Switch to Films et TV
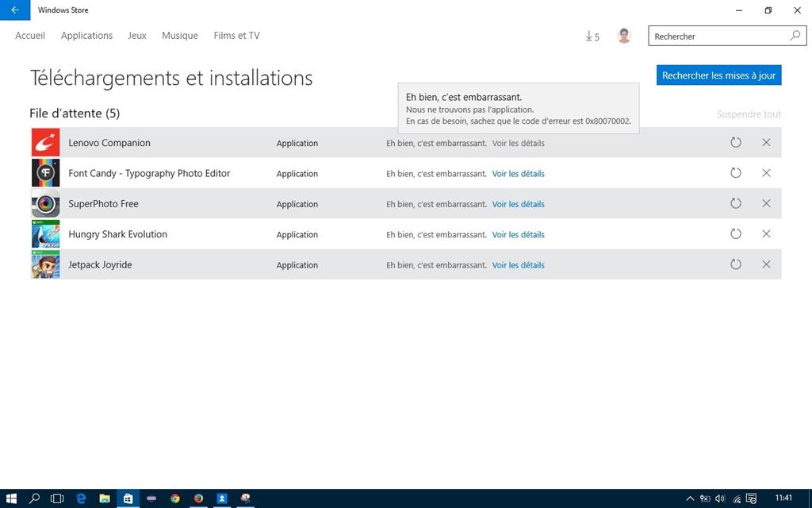 (x=236, y=36)
